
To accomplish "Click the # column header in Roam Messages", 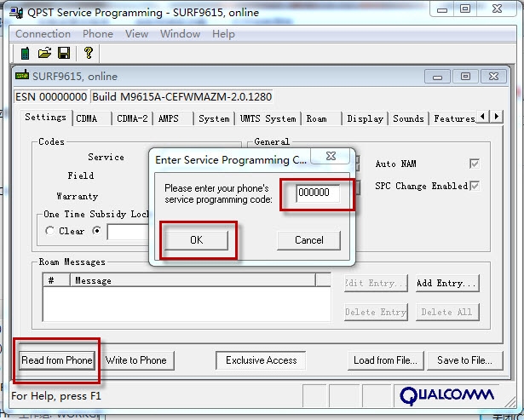I will [x=56, y=280].
